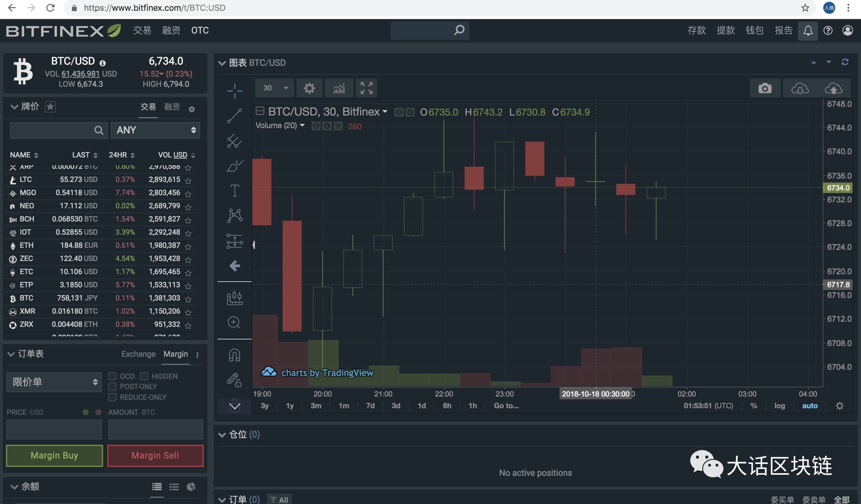
Task: Enable the POST-ONLY checkbox
Action: pos(112,387)
